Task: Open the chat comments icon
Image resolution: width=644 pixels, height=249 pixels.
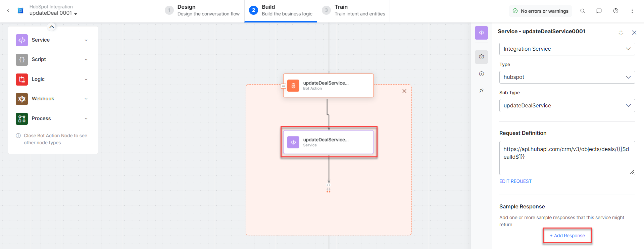Action: (x=599, y=11)
